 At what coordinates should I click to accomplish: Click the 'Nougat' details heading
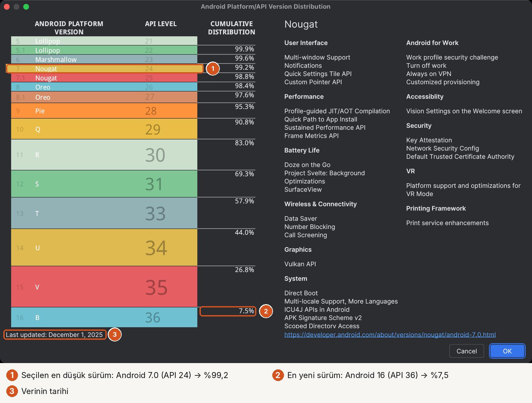(x=301, y=24)
